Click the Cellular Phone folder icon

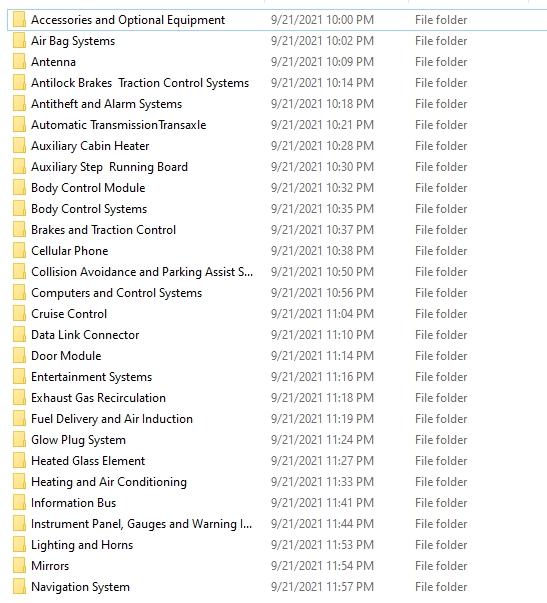(x=19, y=251)
